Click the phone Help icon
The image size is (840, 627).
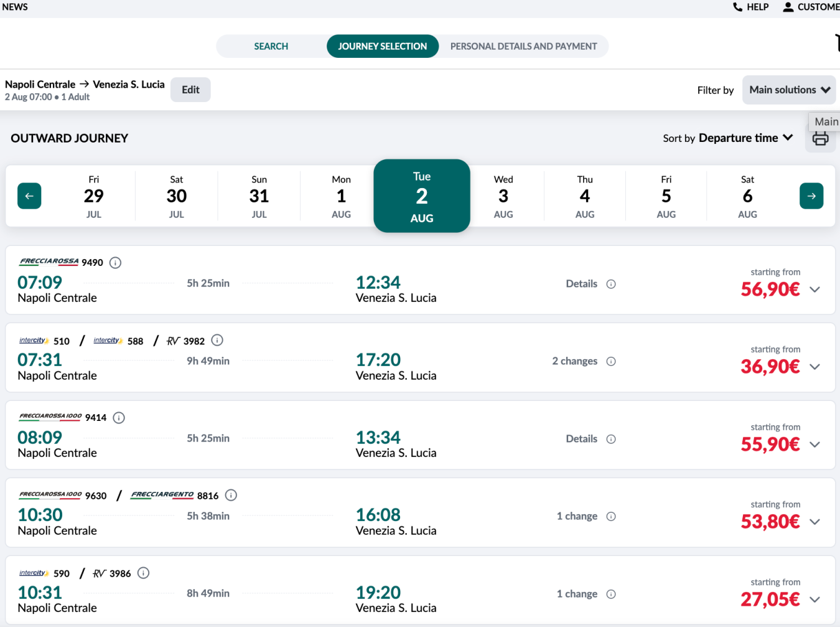737,7
